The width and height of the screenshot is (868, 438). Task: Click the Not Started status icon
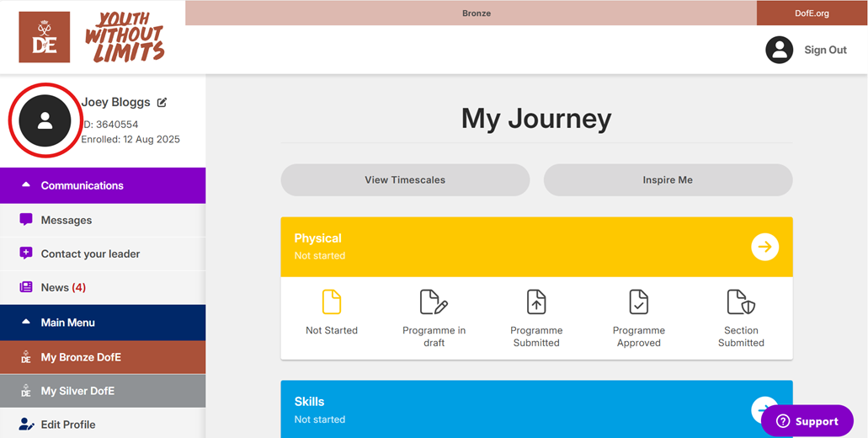click(x=332, y=302)
